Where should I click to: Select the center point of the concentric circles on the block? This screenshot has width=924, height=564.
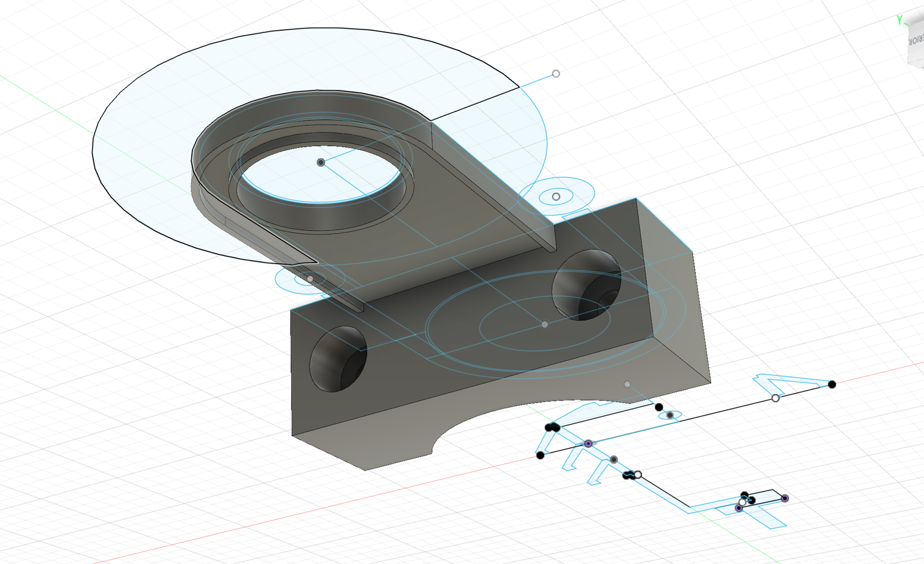[544, 325]
